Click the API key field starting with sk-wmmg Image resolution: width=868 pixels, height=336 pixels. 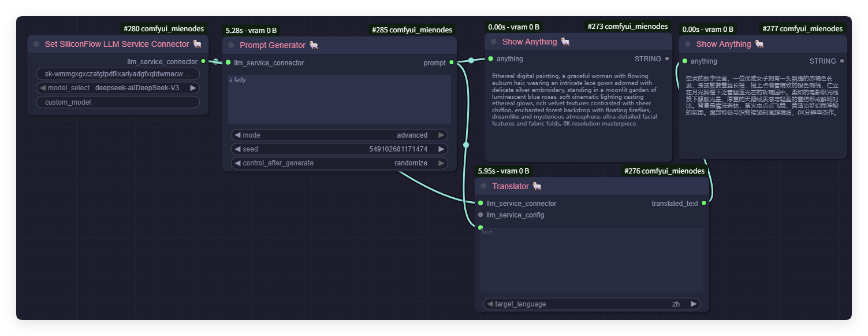click(x=118, y=74)
